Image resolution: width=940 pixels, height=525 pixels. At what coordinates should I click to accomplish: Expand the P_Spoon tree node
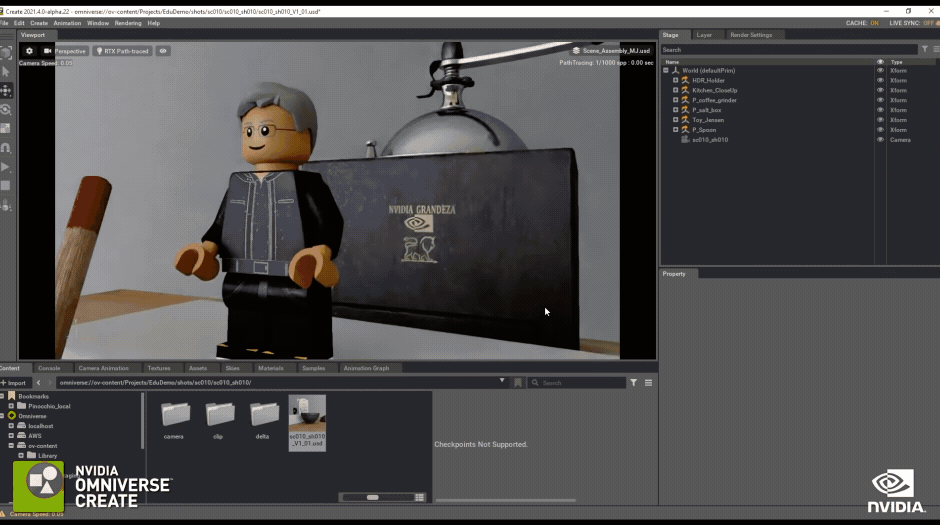pyautogui.click(x=676, y=129)
